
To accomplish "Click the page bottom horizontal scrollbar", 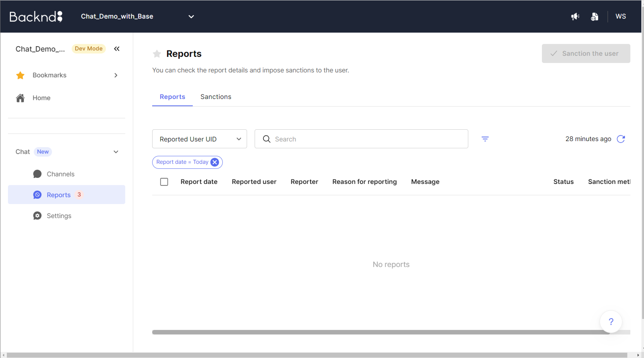I will pyautogui.click(x=317, y=355).
